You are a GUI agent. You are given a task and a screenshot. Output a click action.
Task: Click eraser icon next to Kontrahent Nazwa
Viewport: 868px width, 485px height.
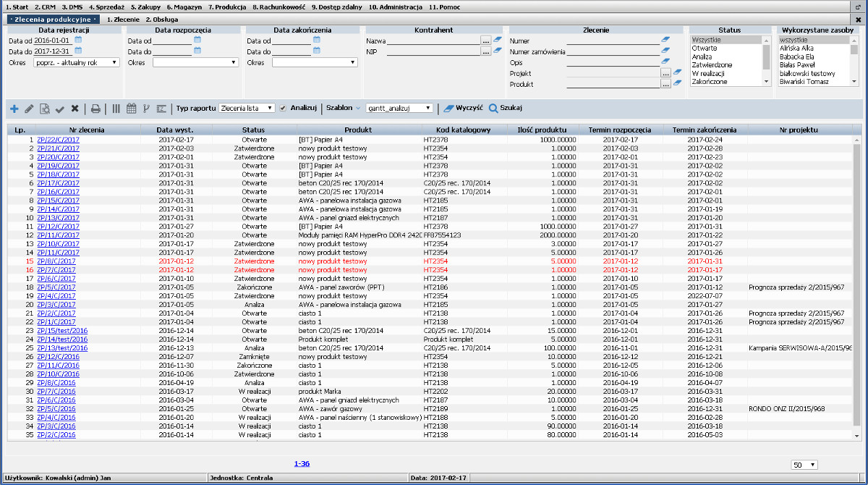pyautogui.click(x=498, y=41)
